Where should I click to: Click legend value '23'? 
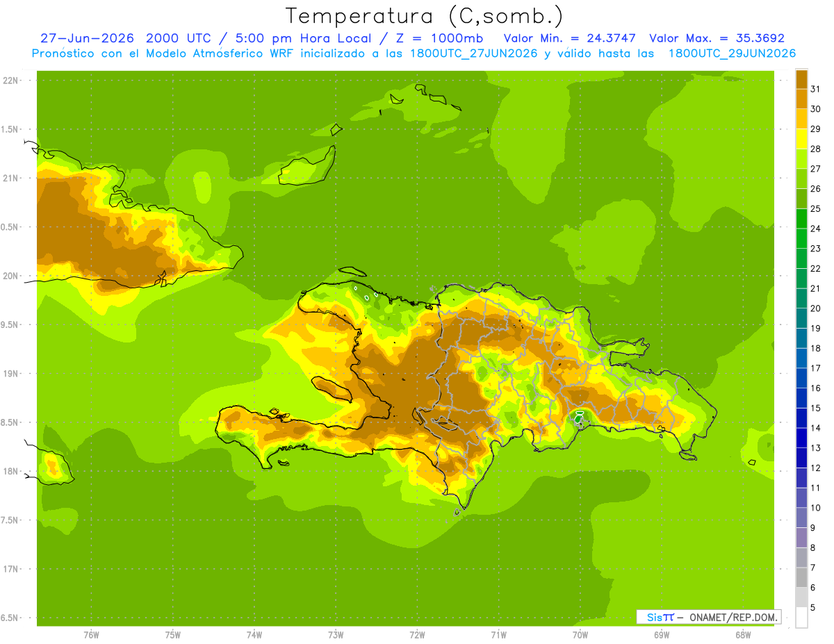pyautogui.click(x=816, y=248)
